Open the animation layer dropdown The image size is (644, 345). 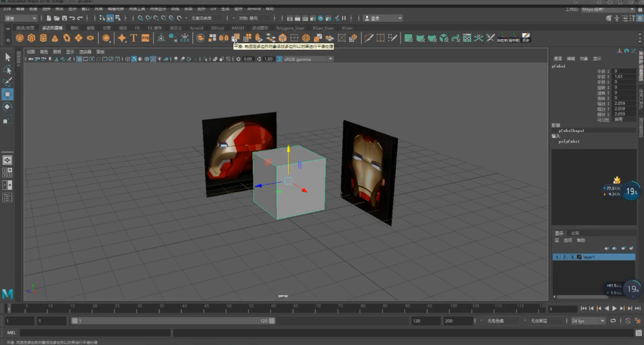click(546, 321)
